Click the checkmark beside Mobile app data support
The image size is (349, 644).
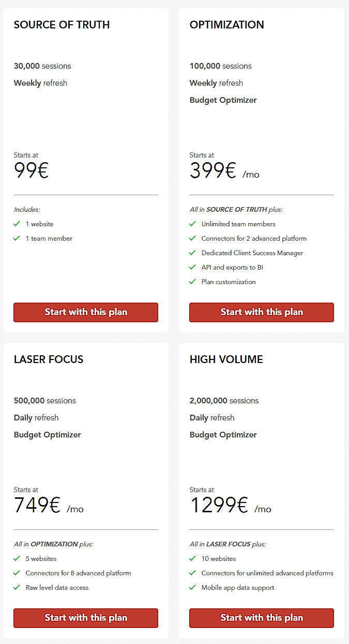(x=192, y=587)
